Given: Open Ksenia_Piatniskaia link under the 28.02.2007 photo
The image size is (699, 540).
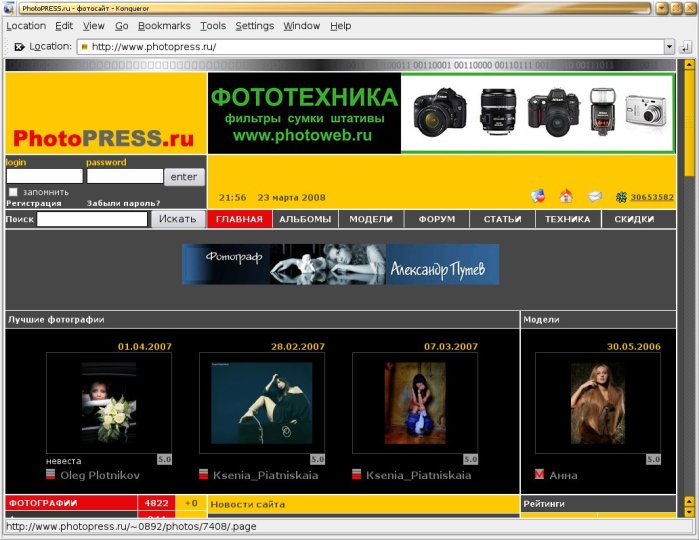Looking at the screenshot, I should coord(266,475).
